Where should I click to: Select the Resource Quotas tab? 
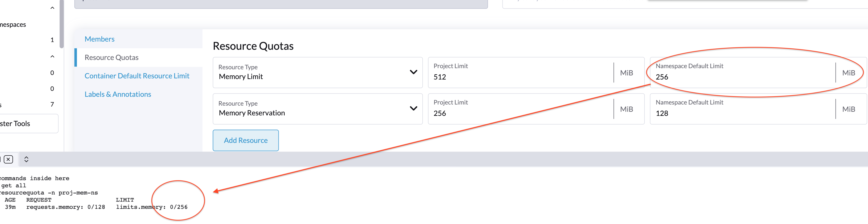click(x=112, y=57)
